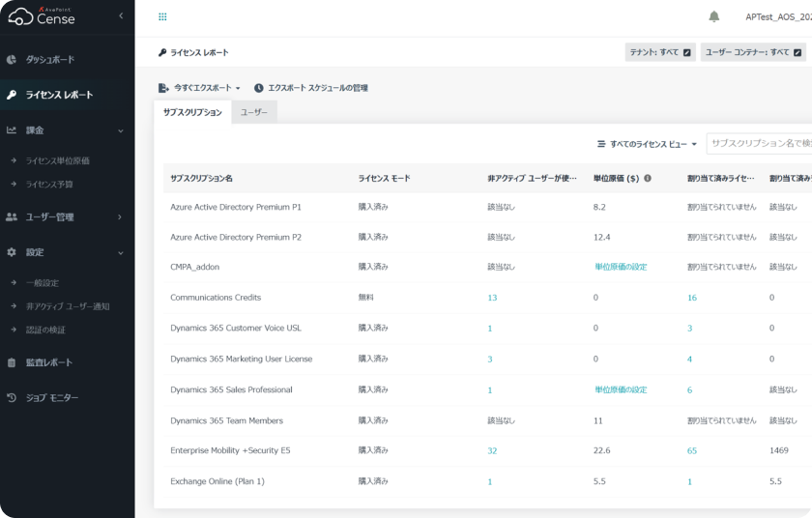The image size is (812, 518).
Task: Click inactive users count 3 for Marketing User License
Action: pyautogui.click(x=490, y=360)
